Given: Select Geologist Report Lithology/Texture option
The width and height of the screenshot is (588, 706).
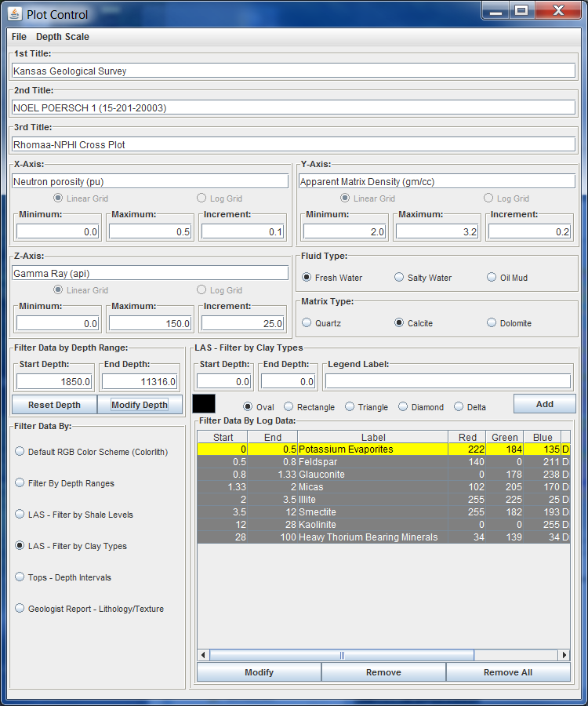Looking at the screenshot, I should pos(20,608).
